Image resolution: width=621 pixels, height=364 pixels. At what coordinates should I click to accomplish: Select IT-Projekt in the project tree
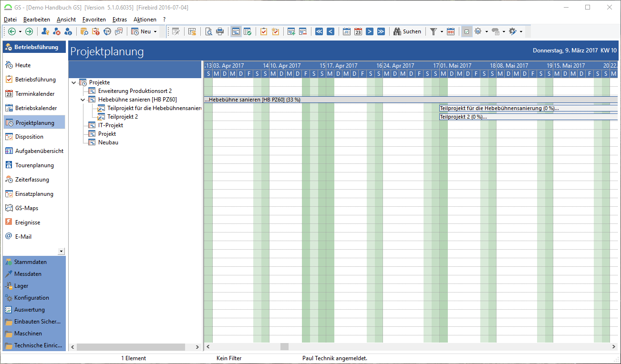point(111,125)
